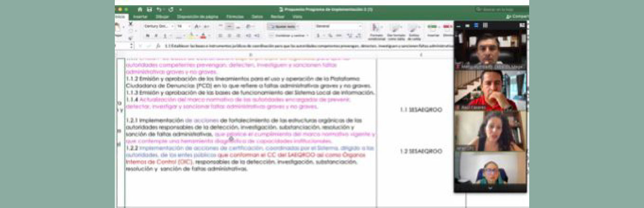Image resolution: width=644 pixels, height=208 pixels.
Task: Click the Dar formato como tabla icon
Action: 396,31
